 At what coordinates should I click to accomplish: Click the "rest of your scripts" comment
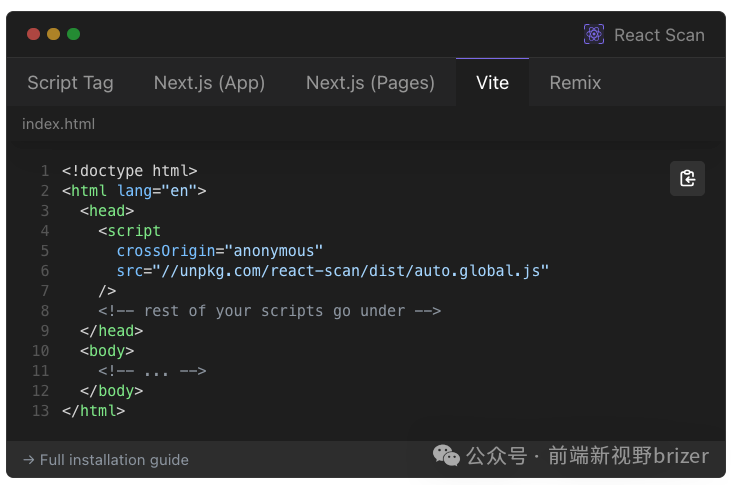[x=269, y=311]
